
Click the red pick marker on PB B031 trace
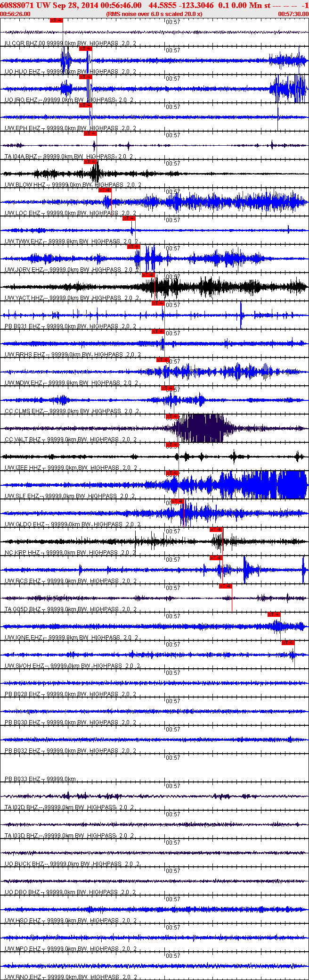coord(158,303)
